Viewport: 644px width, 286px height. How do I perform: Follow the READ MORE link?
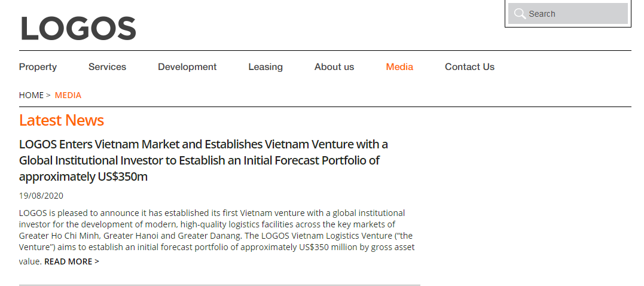[68, 261]
